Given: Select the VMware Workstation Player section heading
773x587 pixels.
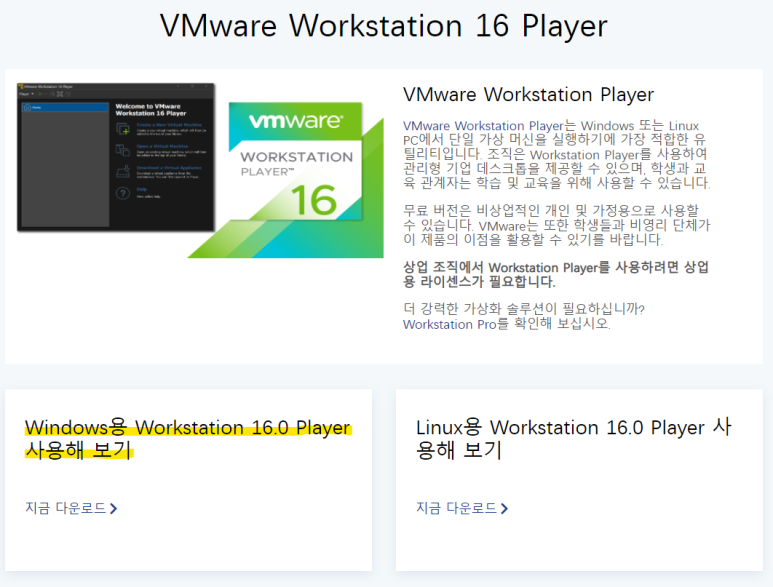Looking at the screenshot, I should pyautogui.click(x=528, y=94).
